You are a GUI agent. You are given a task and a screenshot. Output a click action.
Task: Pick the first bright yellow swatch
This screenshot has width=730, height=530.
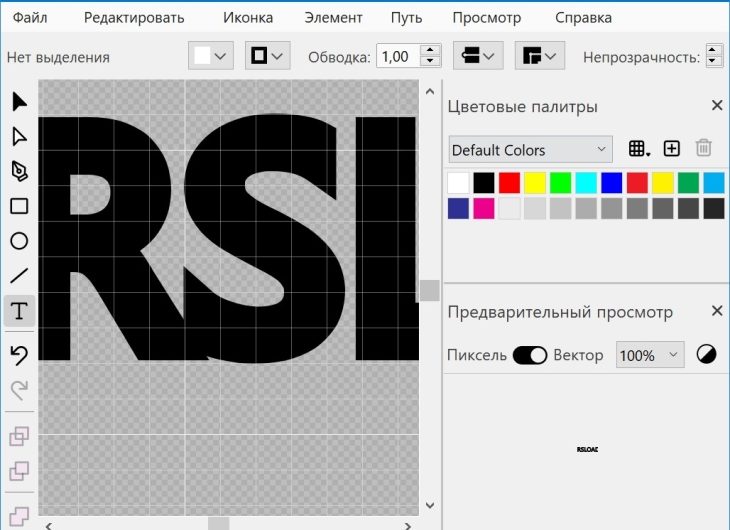click(535, 183)
